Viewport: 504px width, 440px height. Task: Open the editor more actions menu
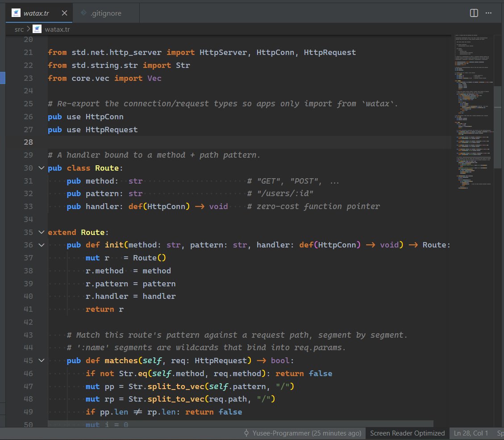[488, 13]
